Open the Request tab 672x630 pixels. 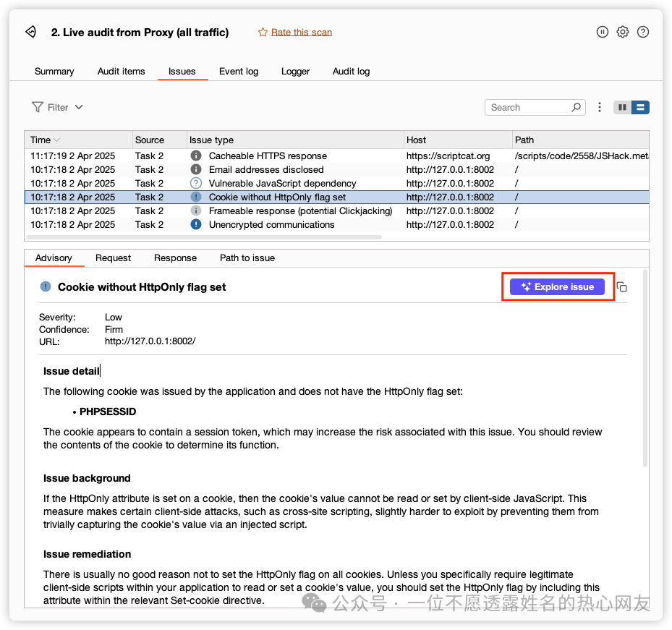(113, 257)
